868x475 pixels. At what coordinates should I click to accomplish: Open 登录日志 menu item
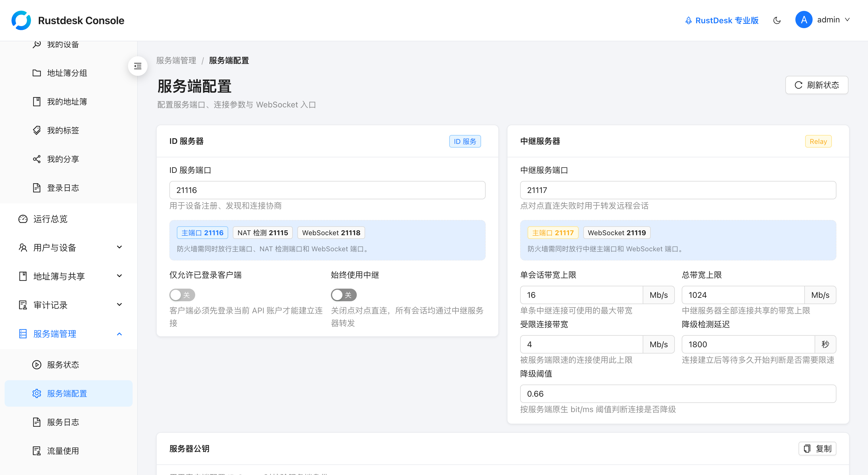(69, 188)
